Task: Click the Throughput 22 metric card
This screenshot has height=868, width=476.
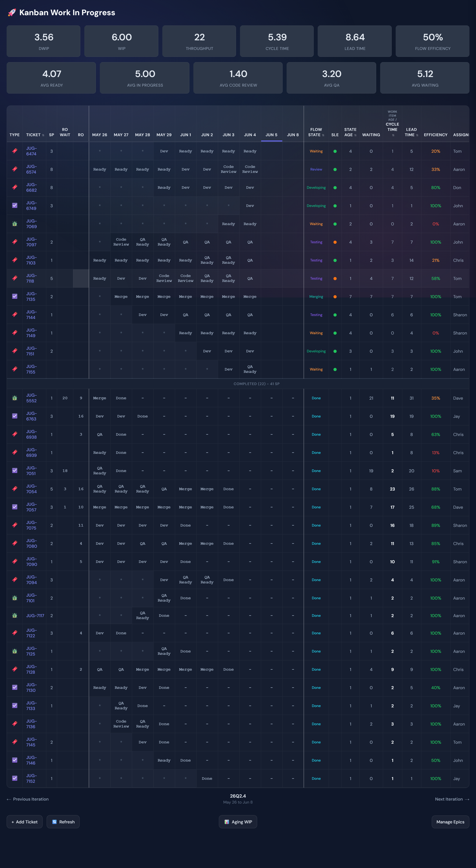Action: 199,41
